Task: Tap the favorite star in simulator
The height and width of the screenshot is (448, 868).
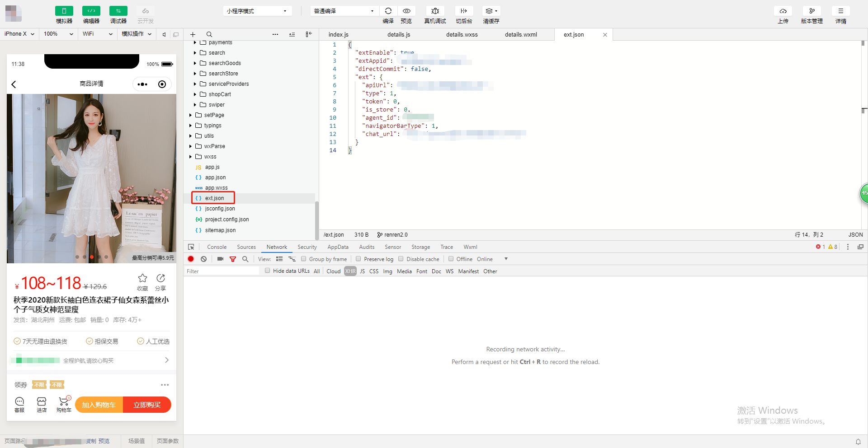Action: (x=142, y=278)
